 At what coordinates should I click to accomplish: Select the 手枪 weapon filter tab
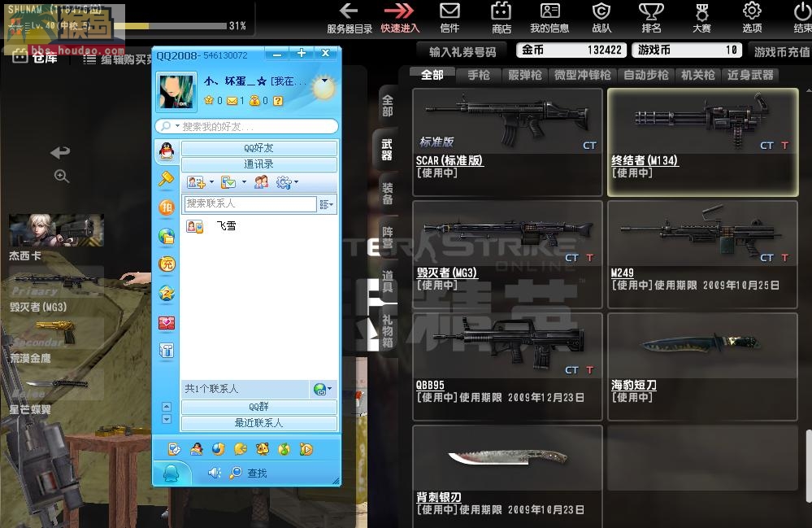coord(479,75)
